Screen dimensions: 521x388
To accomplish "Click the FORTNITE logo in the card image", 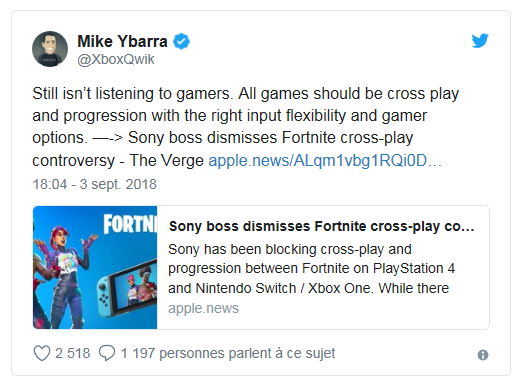I will [130, 223].
